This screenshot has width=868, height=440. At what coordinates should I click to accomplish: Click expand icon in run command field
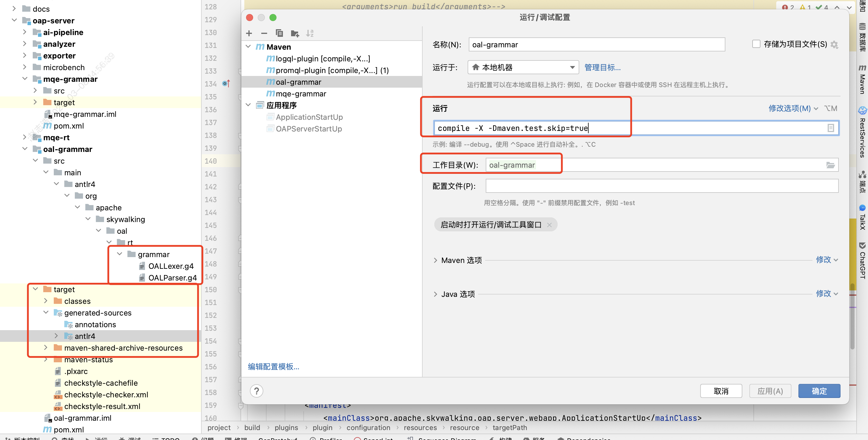pyautogui.click(x=831, y=128)
